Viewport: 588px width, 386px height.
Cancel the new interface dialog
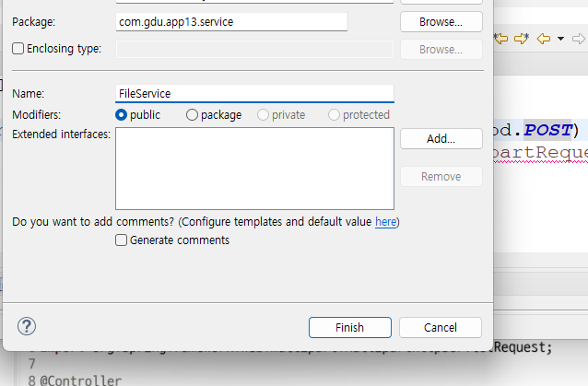(x=441, y=328)
